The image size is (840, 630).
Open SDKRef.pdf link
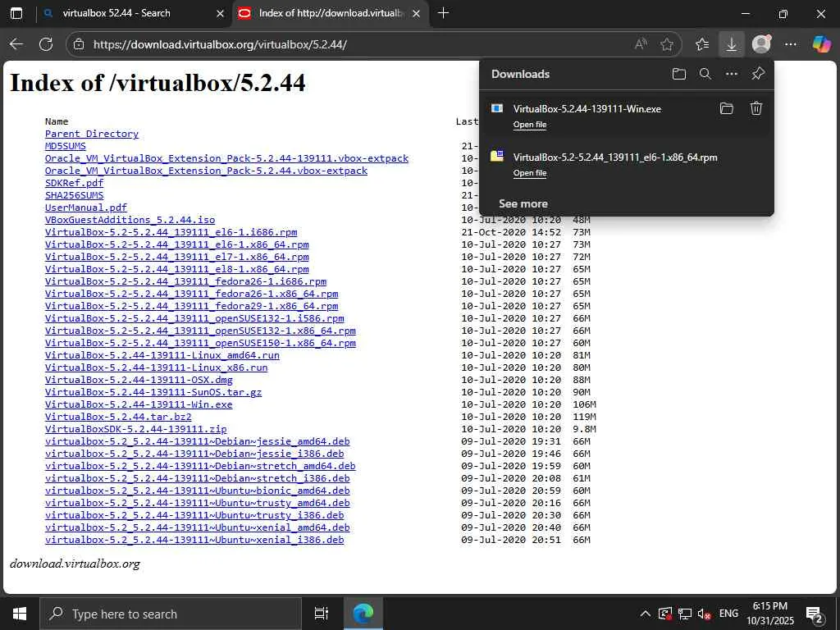(x=74, y=183)
